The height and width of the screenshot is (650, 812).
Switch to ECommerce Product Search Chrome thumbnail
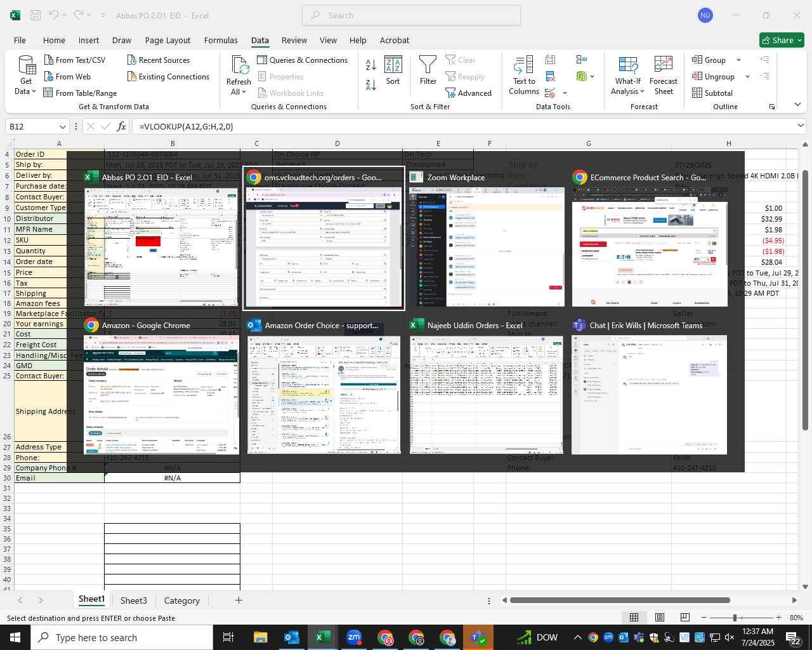point(650,239)
